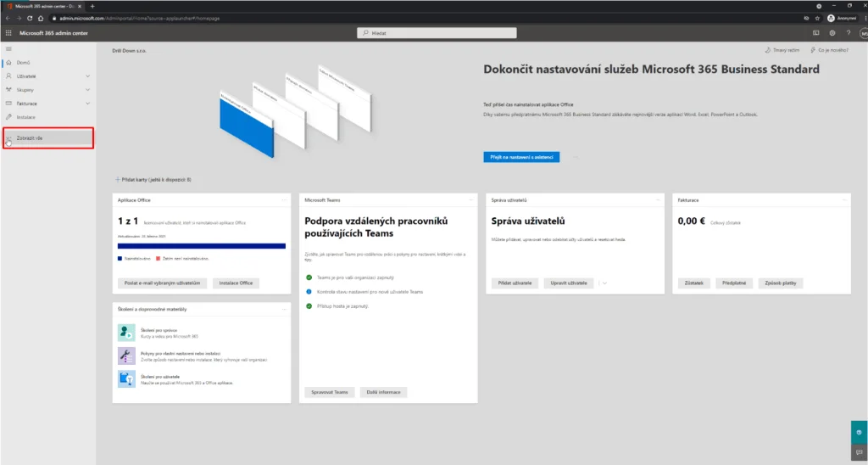Click the Uživatelé person icon
The width and height of the screenshot is (868, 465).
8,76
